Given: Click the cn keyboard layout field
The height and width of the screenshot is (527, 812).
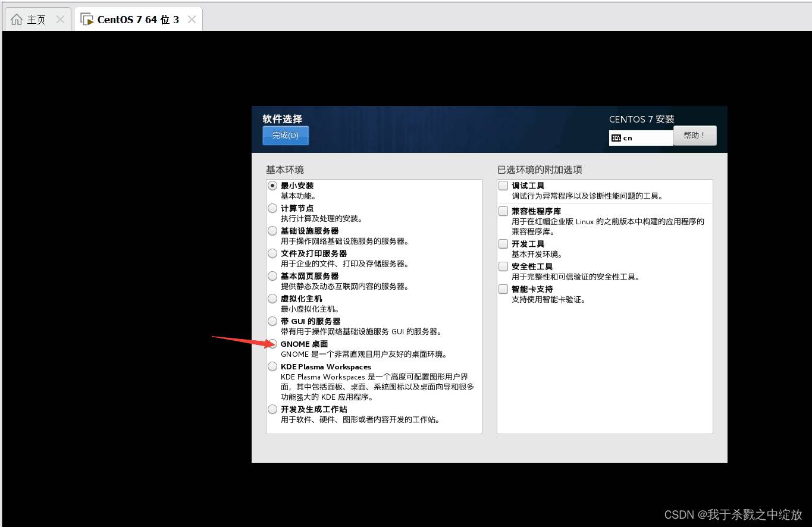Looking at the screenshot, I should pyautogui.click(x=641, y=138).
